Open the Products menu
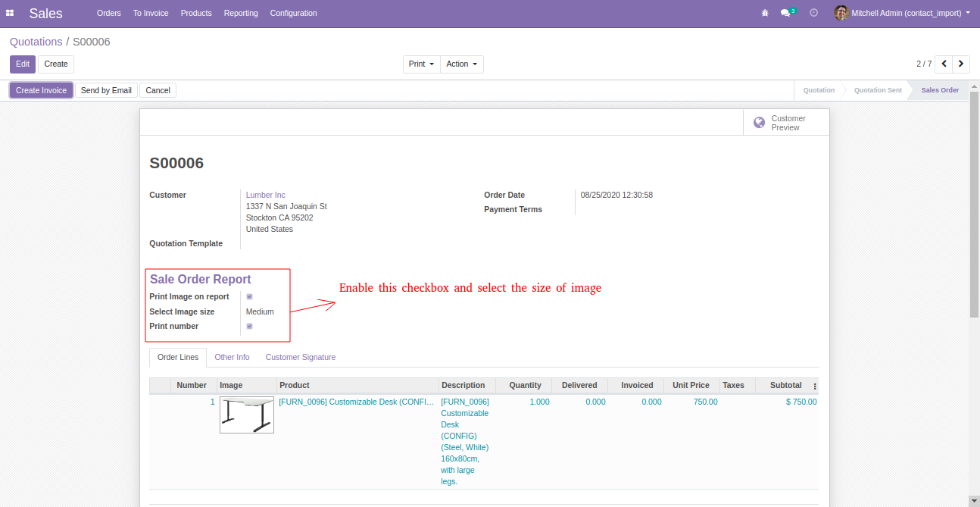The width and height of the screenshot is (980, 507). click(196, 13)
